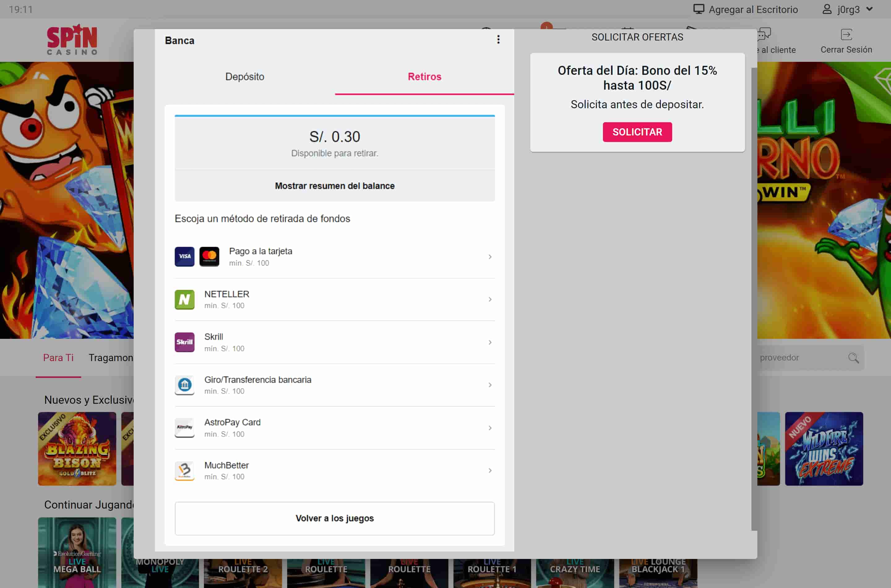Click Volver a los juegos button

tap(334, 518)
